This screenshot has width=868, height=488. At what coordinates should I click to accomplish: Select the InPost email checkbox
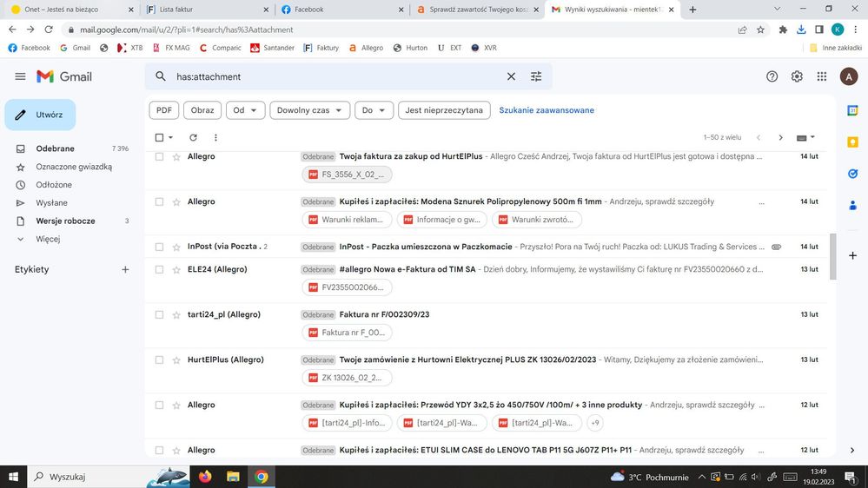[159, 247]
